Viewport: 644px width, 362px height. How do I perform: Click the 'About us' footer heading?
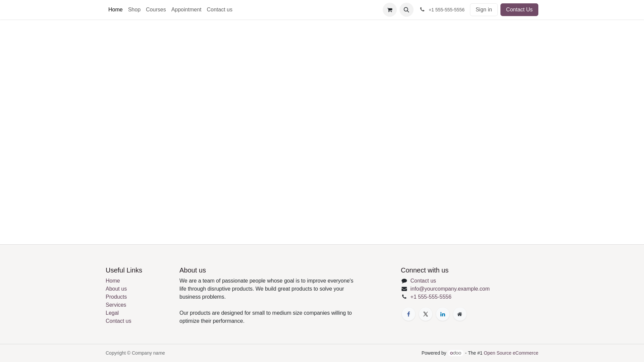click(x=193, y=270)
